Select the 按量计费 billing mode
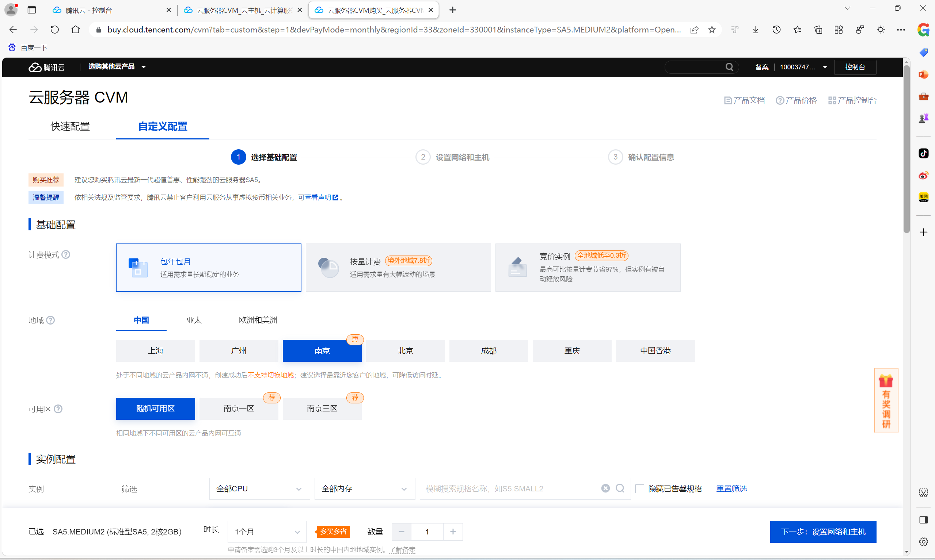935x560 pixels. tap(398, 268)
